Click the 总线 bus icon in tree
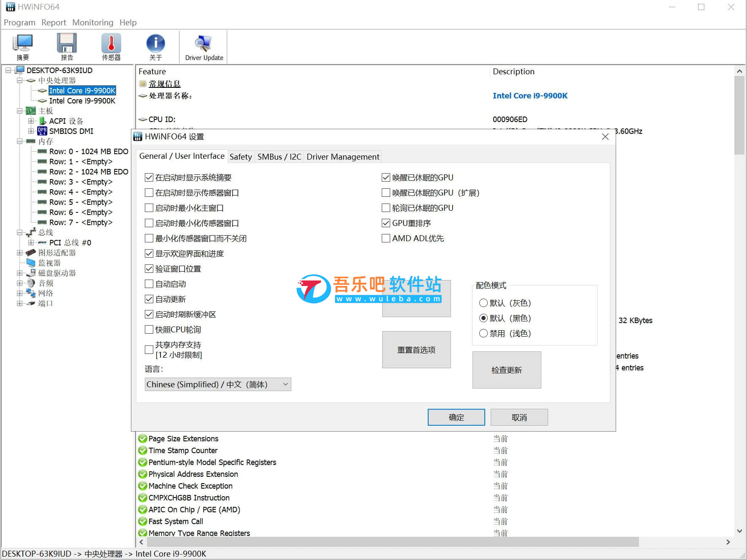747x560 pixels. (30, 232)
